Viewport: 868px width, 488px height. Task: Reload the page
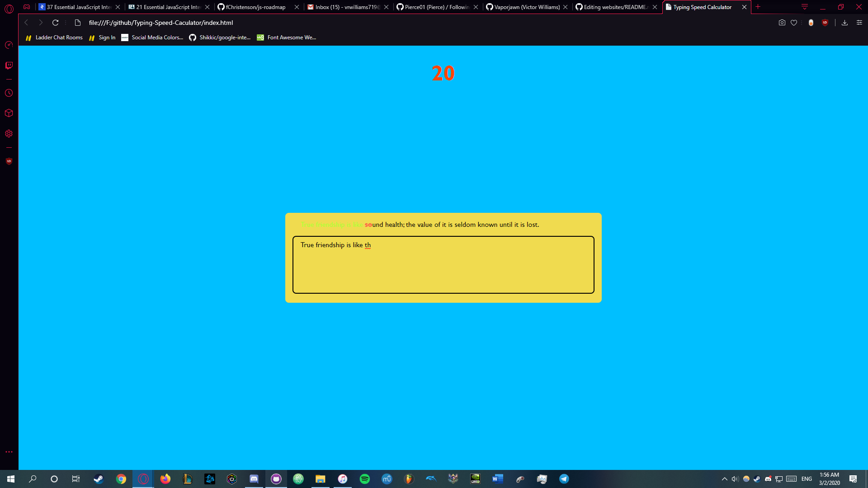pos(55,23)
